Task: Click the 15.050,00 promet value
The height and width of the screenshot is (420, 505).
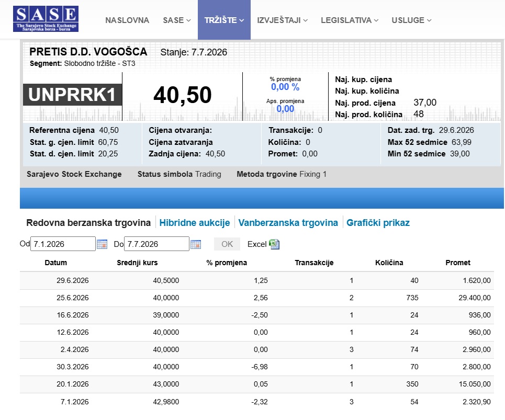Action: 475,384
